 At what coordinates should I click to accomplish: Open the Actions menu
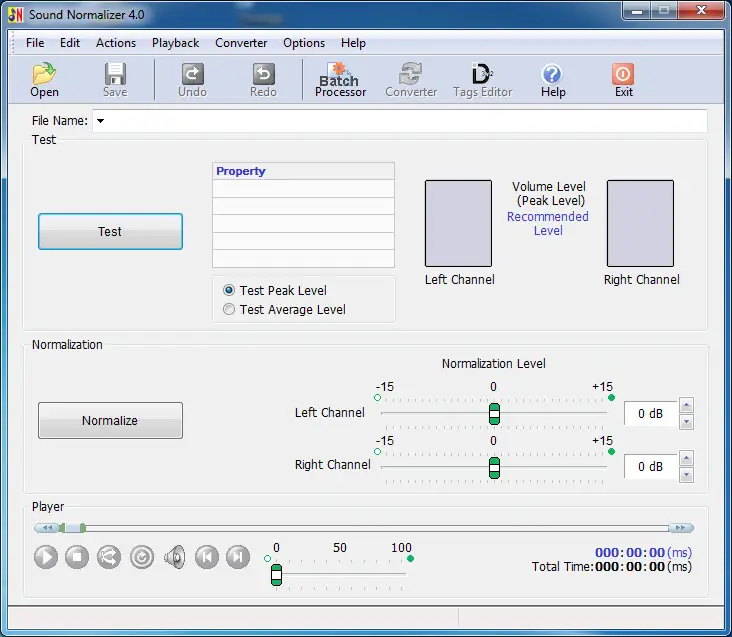pyautogui.click(x=116, y=43)
